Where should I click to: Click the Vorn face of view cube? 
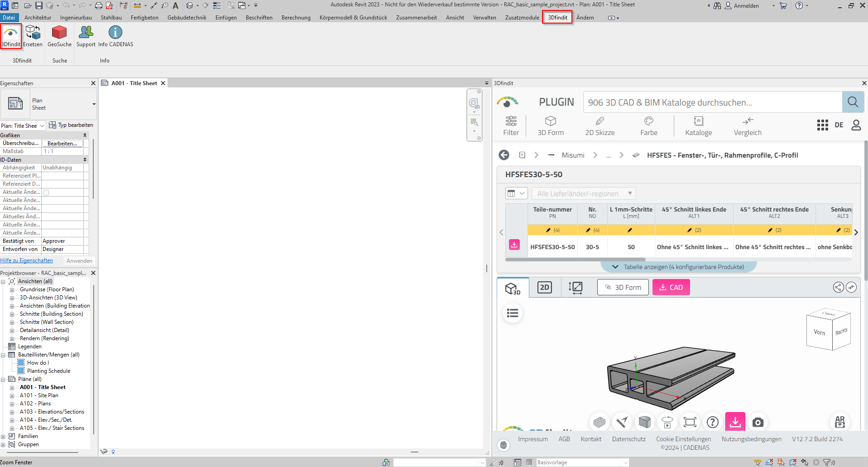click(819, 332)
